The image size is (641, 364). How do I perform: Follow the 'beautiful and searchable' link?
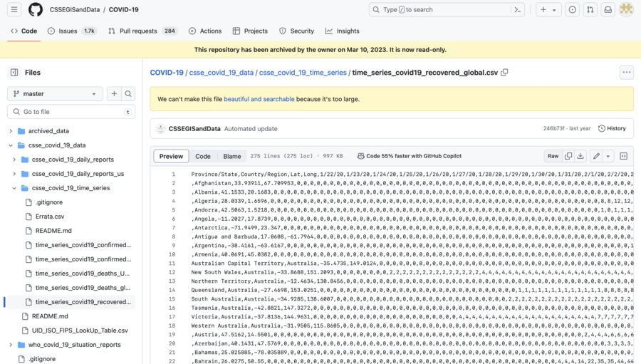coord(259,99)
